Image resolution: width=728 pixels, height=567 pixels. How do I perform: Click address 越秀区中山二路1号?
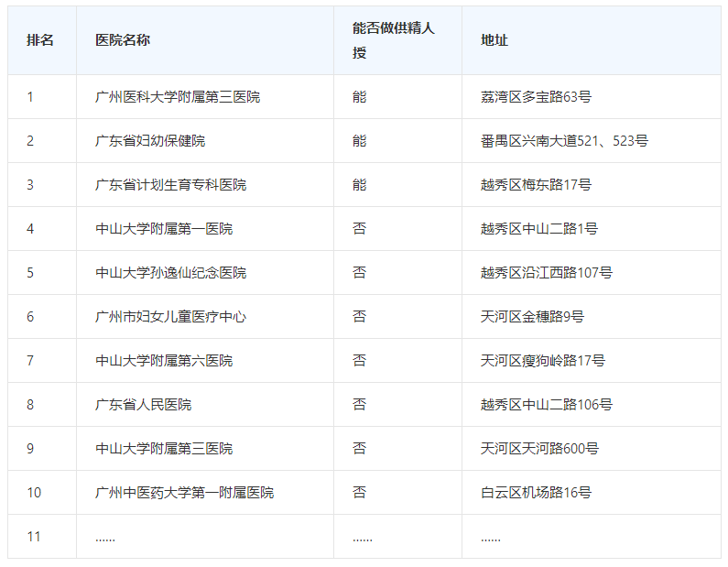coord(539,229)
